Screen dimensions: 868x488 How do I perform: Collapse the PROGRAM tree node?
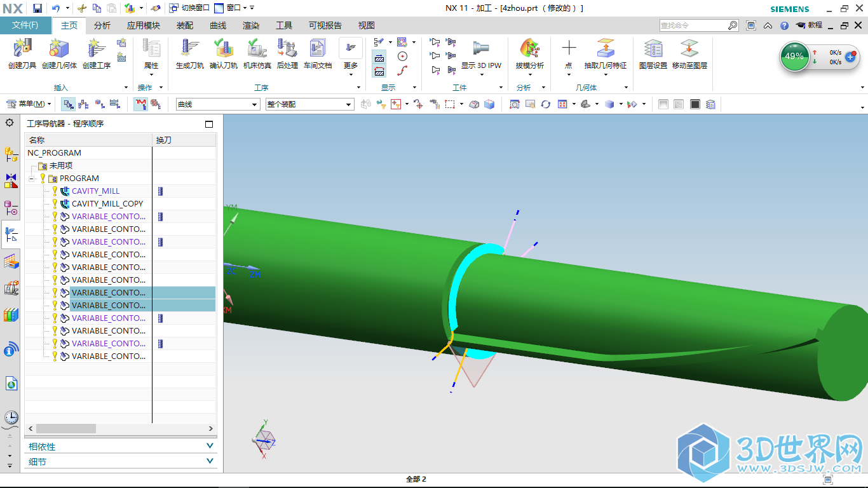click(31, 179)
